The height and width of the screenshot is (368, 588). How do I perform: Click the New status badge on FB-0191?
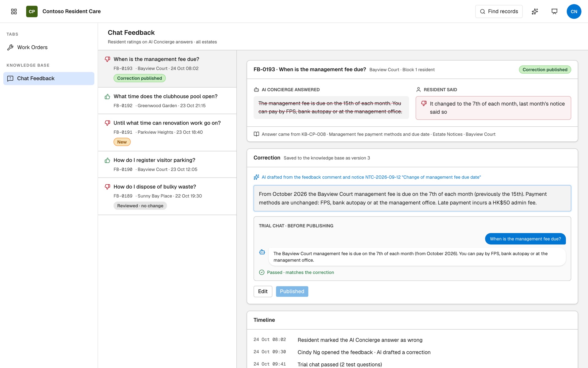coord(122,142)
